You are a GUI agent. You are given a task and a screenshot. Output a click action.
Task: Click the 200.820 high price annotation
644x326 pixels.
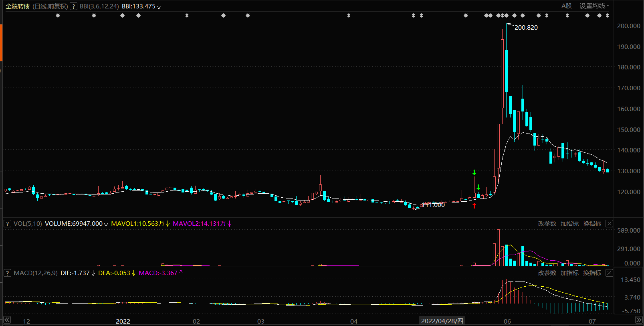tap(526, 28)
